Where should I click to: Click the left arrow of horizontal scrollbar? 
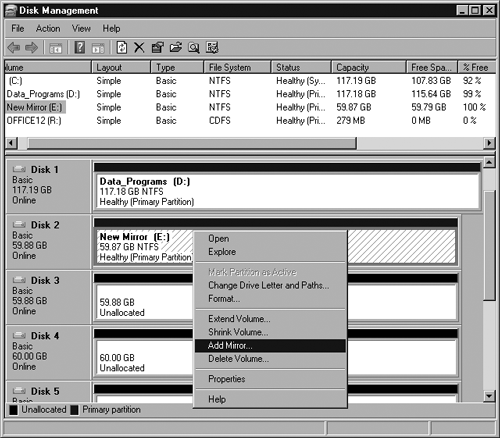11,143
